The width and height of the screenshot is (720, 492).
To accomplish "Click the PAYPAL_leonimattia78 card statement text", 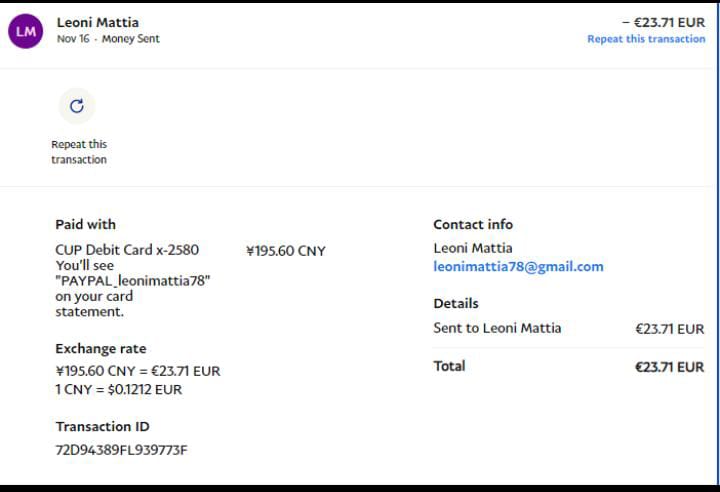I will point(132,281).
